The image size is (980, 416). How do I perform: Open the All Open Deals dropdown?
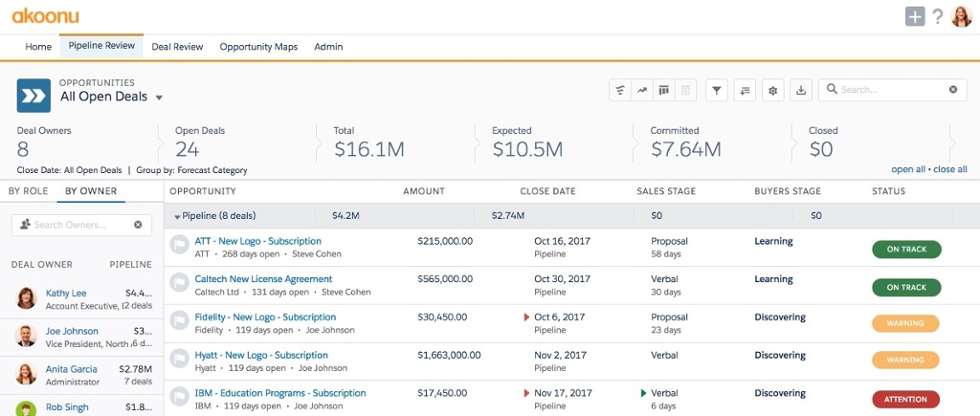coord(160,98)
